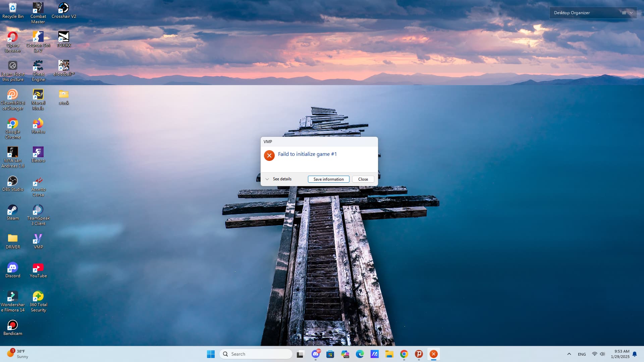644x362 pixels.
Task: Open the Desktop Organizer hamburger menu
Action: coord(624,13)
